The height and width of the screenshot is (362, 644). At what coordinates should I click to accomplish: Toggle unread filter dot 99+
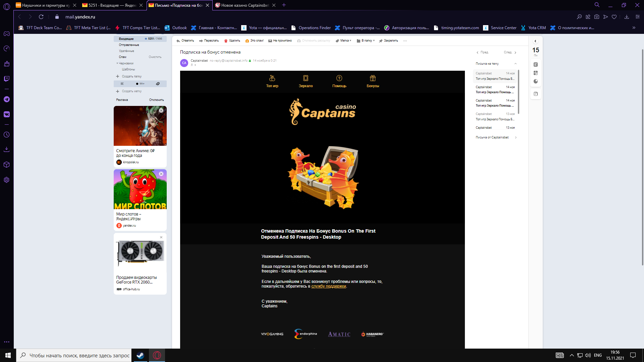pos(140,84)
